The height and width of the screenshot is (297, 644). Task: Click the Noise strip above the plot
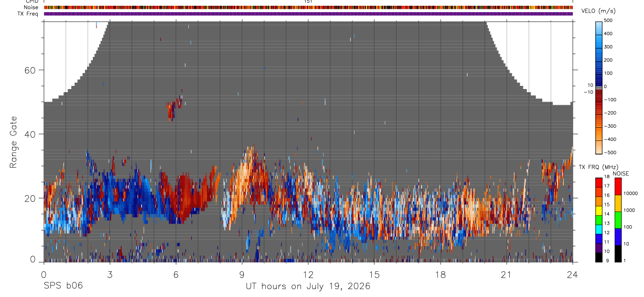tap(308, 7)
